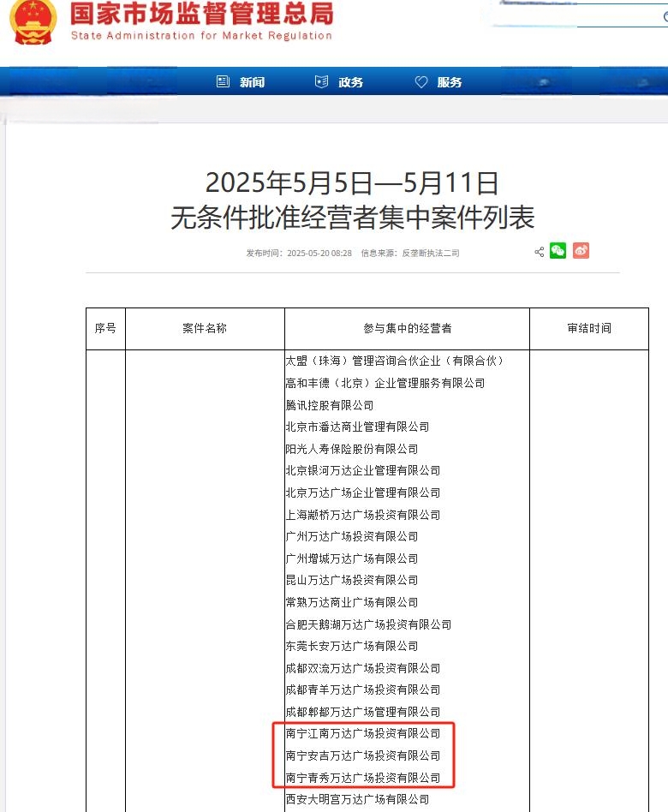Select 腾讯控股有限公司 entry
The width and height of the screenshot is (668, 812).
(330, 405)
